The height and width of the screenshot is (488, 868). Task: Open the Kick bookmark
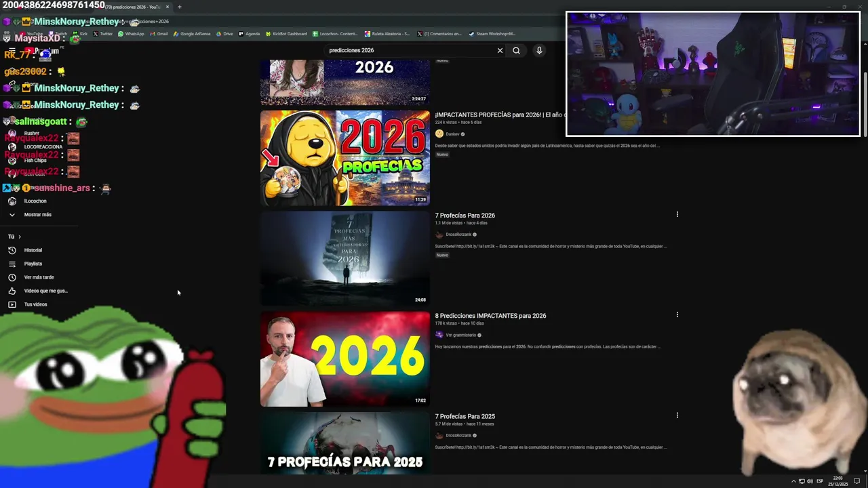point(81,33)
